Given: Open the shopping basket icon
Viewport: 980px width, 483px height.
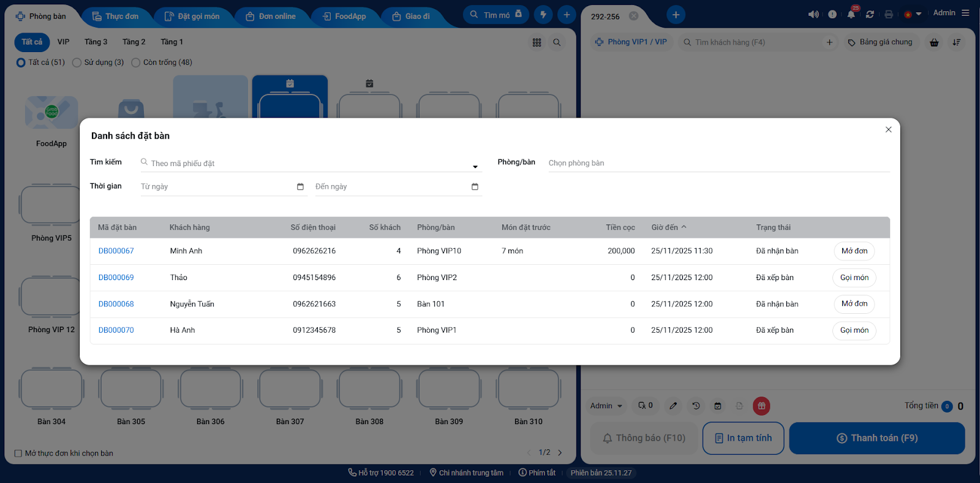Looking at the screenshot, I should click(x=934, y=42).
